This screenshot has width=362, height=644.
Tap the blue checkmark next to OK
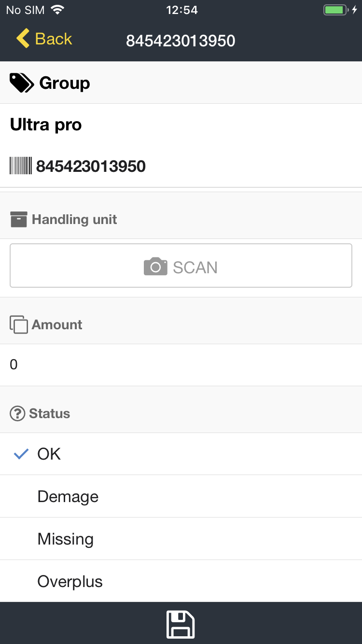coord(21,454)
